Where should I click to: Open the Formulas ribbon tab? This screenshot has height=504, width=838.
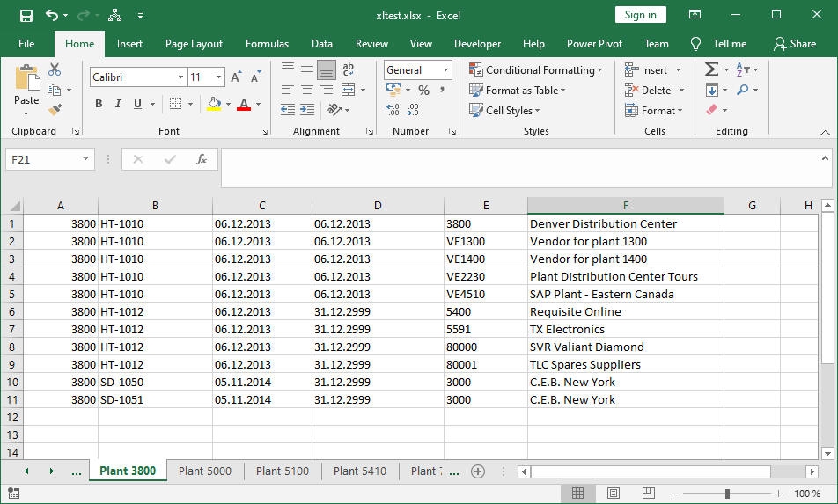267,44
